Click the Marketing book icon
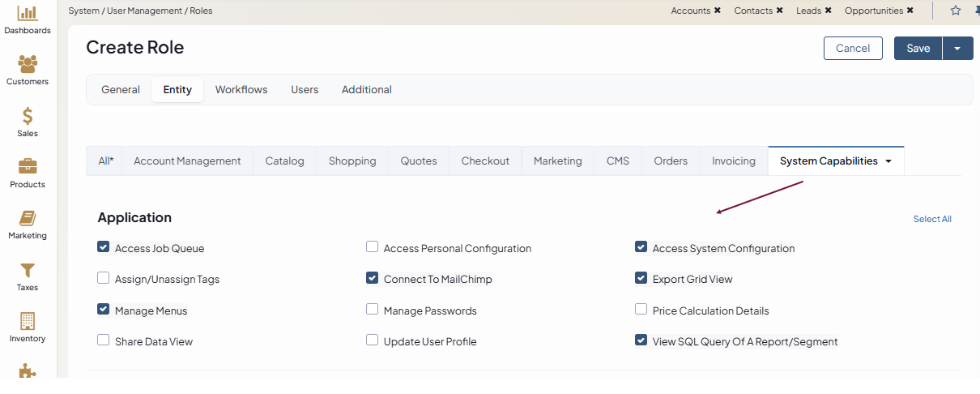This screenshot has height=394, width=980. pyautogui.click(x=28, y=219)
